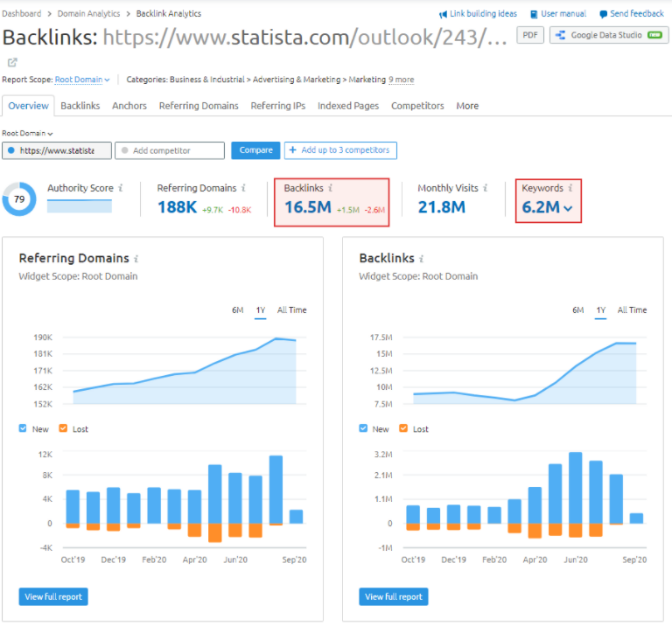Click info icon next to Monthly Visits
The height and width of the screenshot is (626, 672).
click(485, 188)
